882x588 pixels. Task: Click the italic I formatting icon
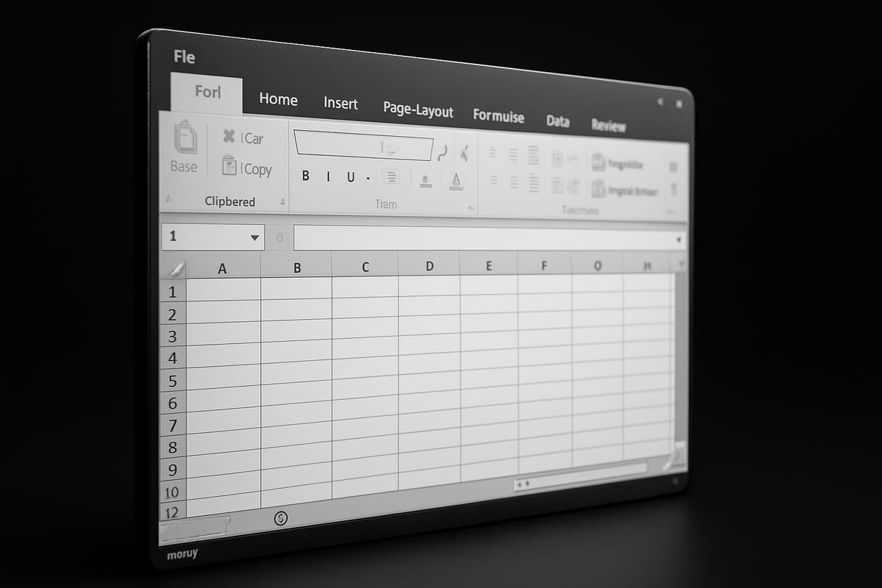[x=327, y=176]
